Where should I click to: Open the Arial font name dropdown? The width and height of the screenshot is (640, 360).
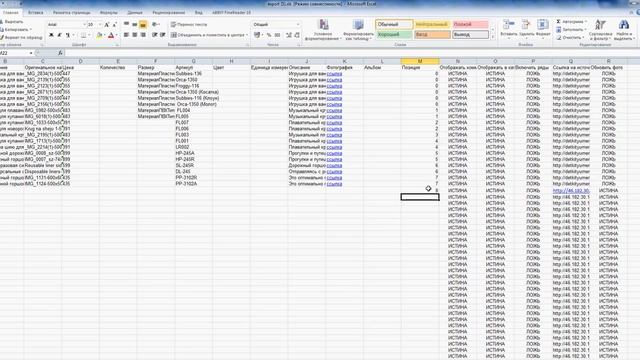pos(84,25)
